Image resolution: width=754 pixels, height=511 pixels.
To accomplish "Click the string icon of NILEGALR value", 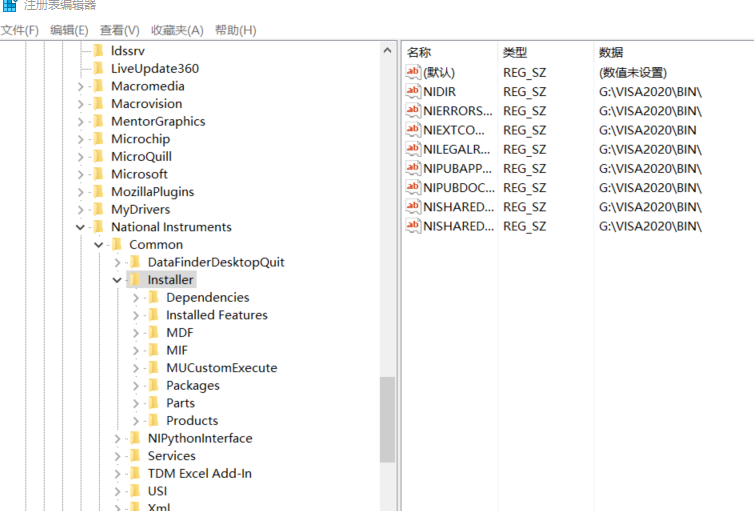I will [413, 149].
